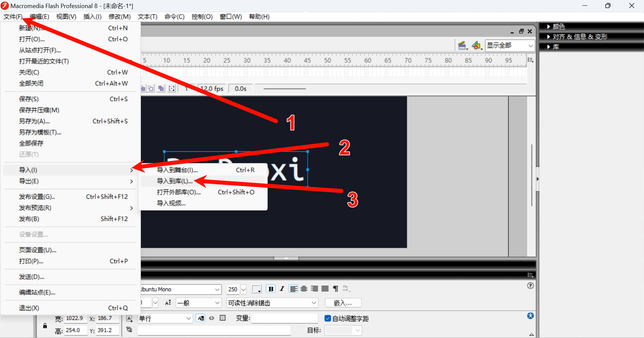Enable onion skin outlines in timeline
This screenshot has height=338, width=644.
(151, 89)
